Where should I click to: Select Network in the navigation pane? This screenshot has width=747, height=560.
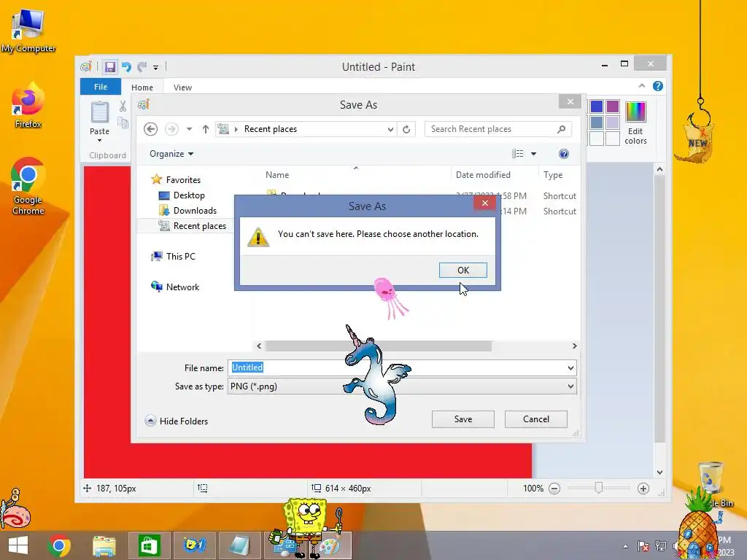pos(175,287)
